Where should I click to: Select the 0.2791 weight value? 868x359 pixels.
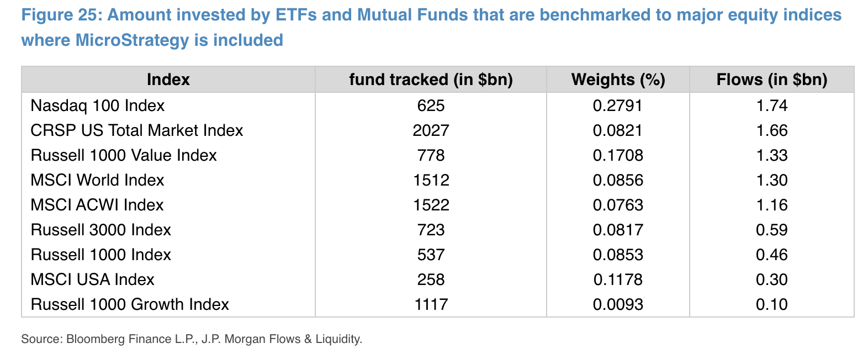[x=618, y=105]
